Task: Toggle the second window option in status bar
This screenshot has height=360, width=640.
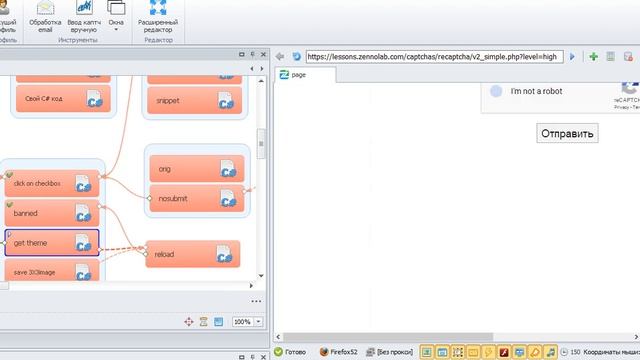Action: 442,352
